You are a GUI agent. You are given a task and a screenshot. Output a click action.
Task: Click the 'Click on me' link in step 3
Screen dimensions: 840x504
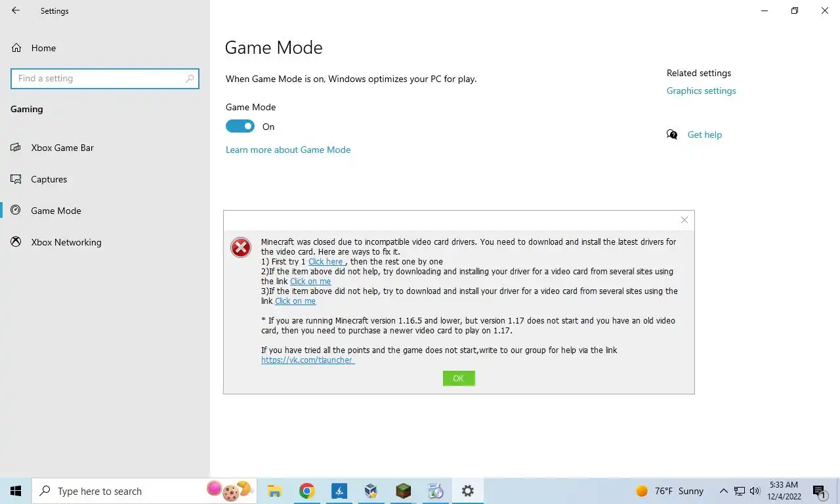click(295, 301)
